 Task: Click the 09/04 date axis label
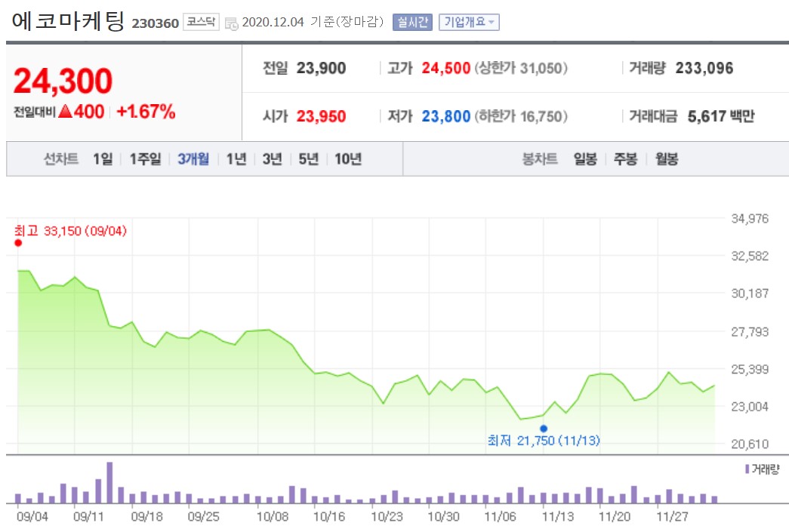(x=32, y=516)
